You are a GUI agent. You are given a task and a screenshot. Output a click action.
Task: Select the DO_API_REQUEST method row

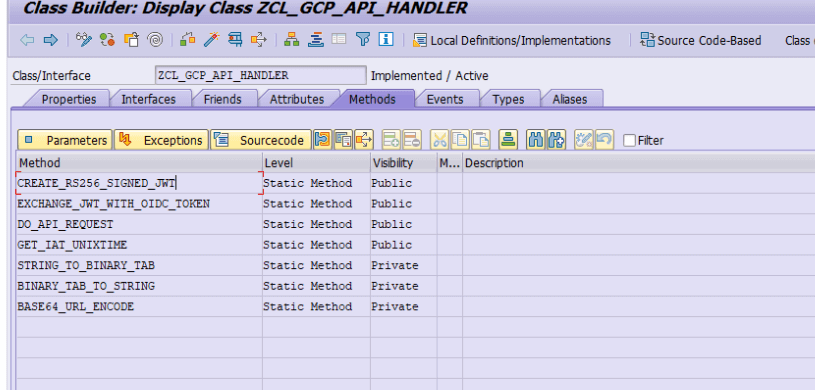(x=139, y=224)
